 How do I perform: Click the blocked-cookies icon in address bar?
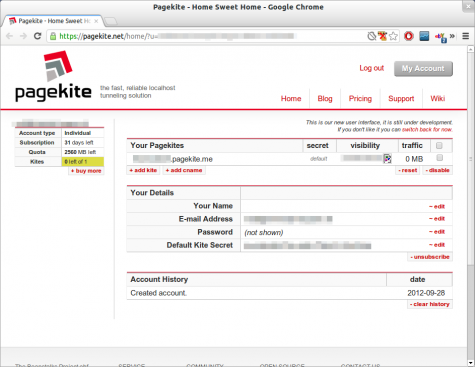[x=372, y=36]
